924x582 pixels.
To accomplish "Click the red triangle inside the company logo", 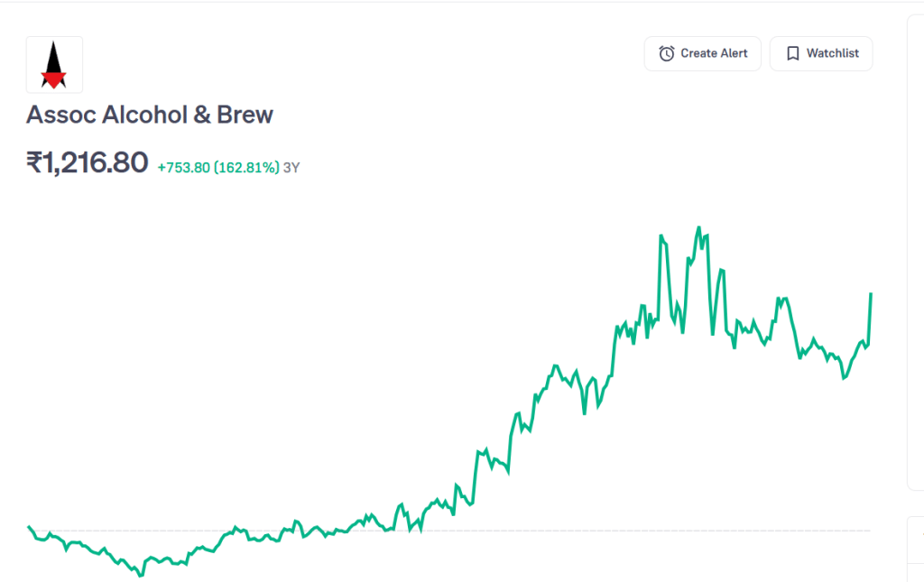I will tap(54, 79).
